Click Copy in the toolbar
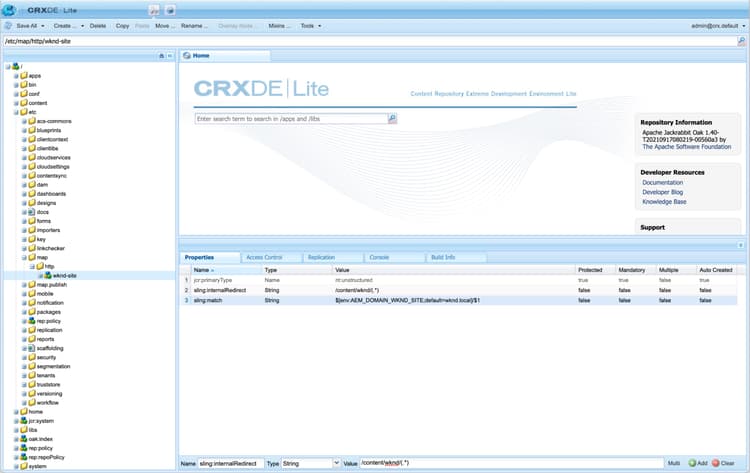 pos(122,26)
